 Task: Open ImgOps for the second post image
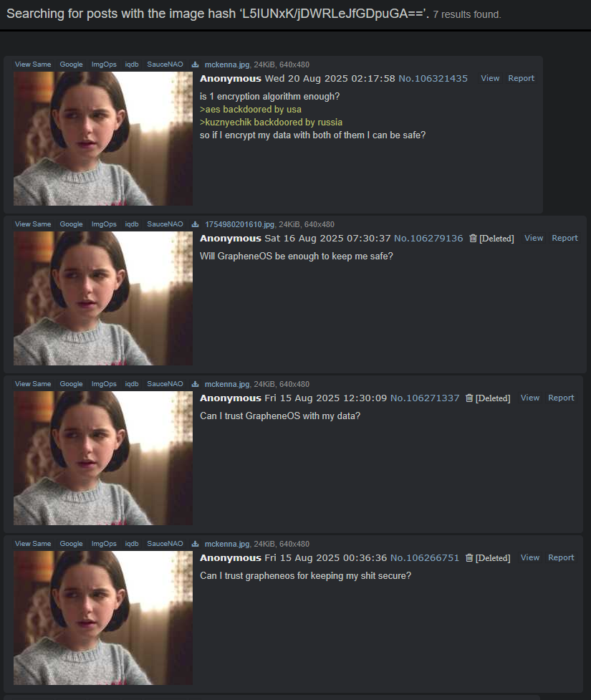(104, 224)
